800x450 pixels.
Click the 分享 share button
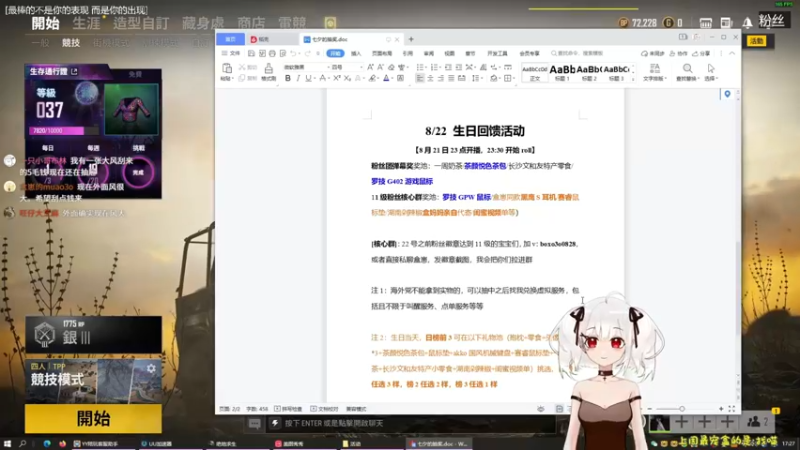(x=702, y=54)
